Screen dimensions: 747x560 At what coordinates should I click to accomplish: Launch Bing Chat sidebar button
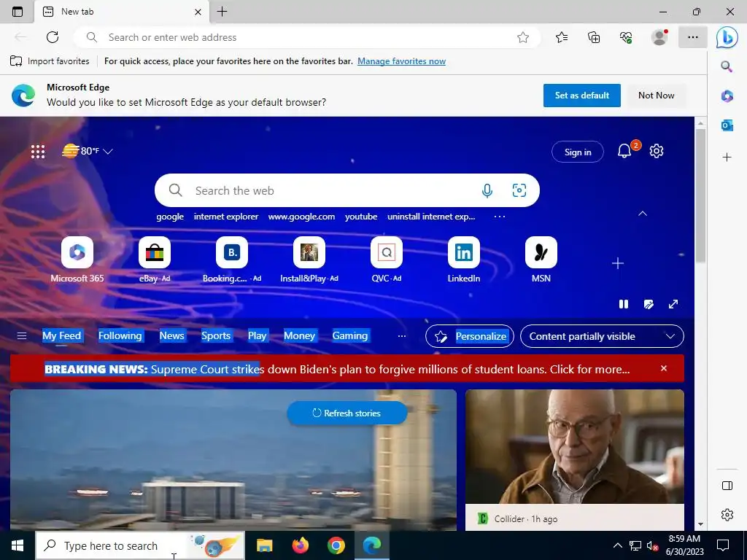click(727, 37)
